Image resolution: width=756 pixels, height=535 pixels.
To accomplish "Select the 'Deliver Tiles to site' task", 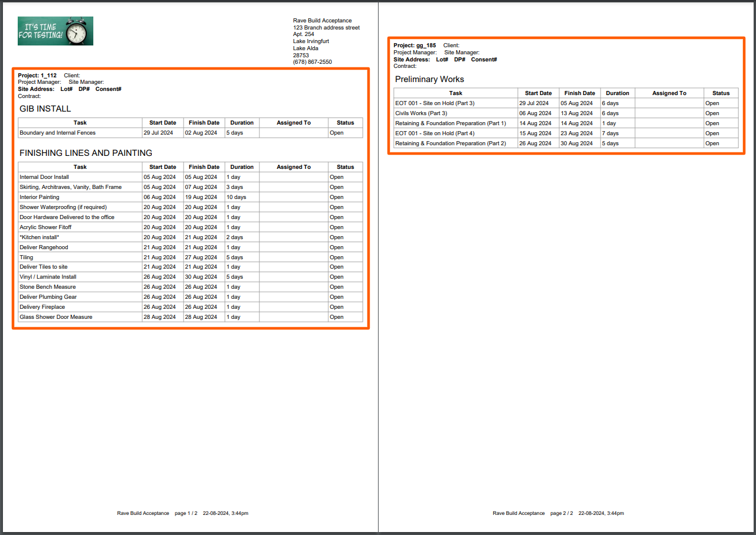I will (x=44, y=267).
